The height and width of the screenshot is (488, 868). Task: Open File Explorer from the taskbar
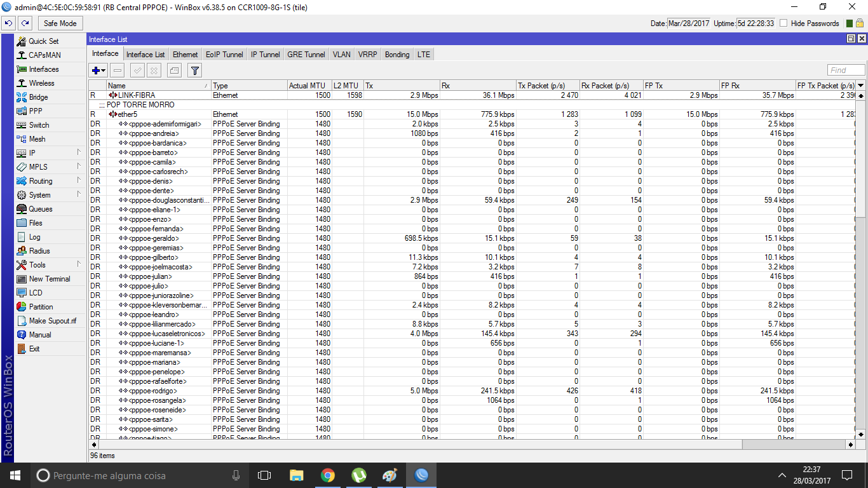pos(297,475)
